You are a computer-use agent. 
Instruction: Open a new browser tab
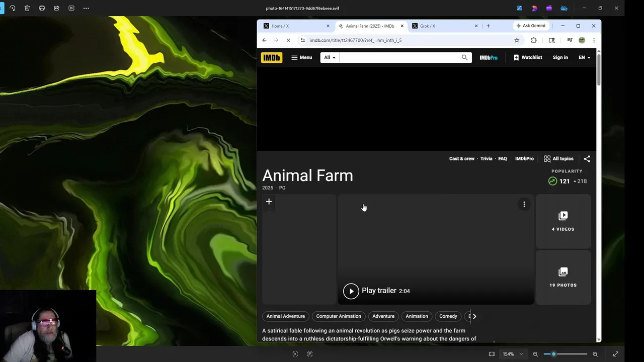(488, 26)
